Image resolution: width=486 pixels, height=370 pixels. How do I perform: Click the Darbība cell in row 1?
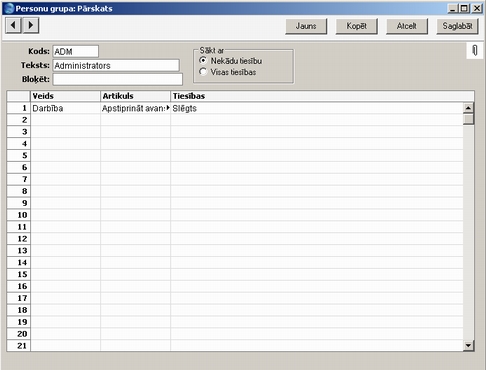[65, 108]
